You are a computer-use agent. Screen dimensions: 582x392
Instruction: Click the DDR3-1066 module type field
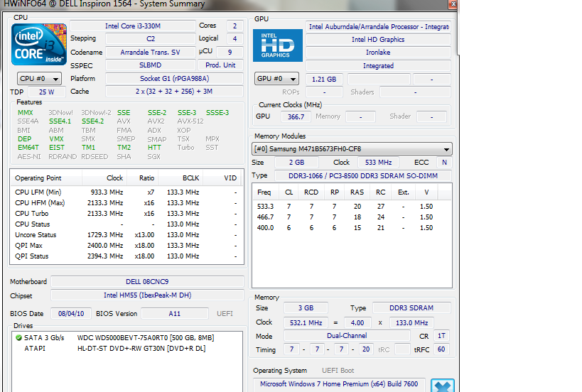coord(363,176)
